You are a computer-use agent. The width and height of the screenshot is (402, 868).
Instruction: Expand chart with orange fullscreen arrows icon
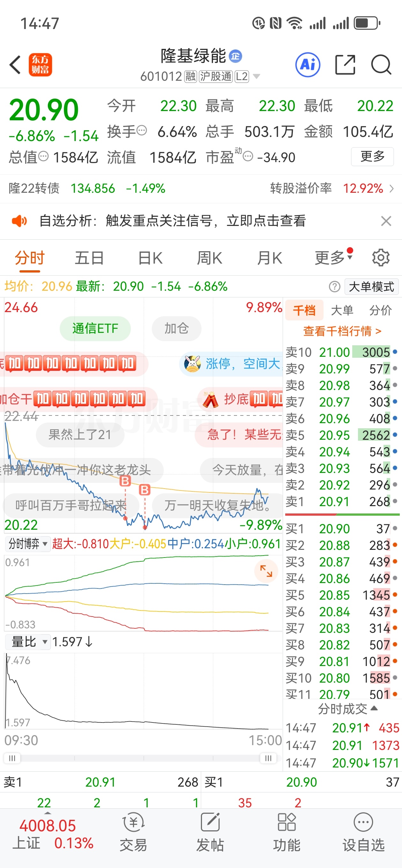pos(266,571)
